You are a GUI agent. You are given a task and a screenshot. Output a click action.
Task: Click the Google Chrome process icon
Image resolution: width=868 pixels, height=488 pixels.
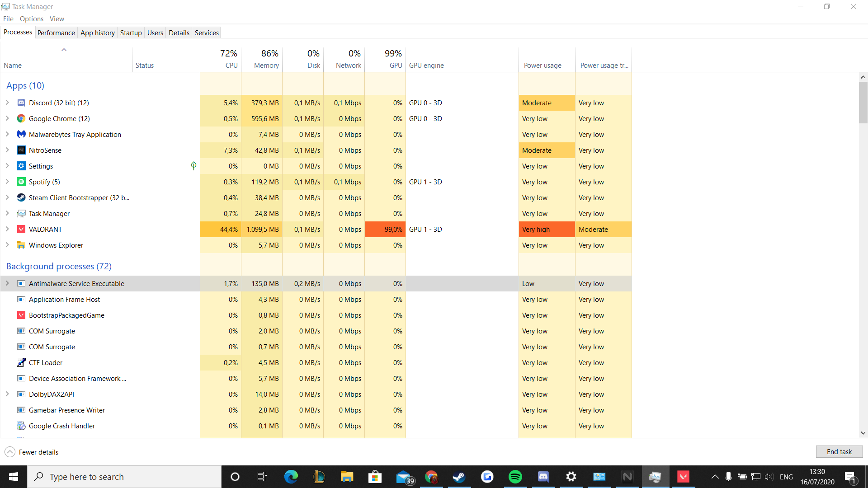(21, 119)
